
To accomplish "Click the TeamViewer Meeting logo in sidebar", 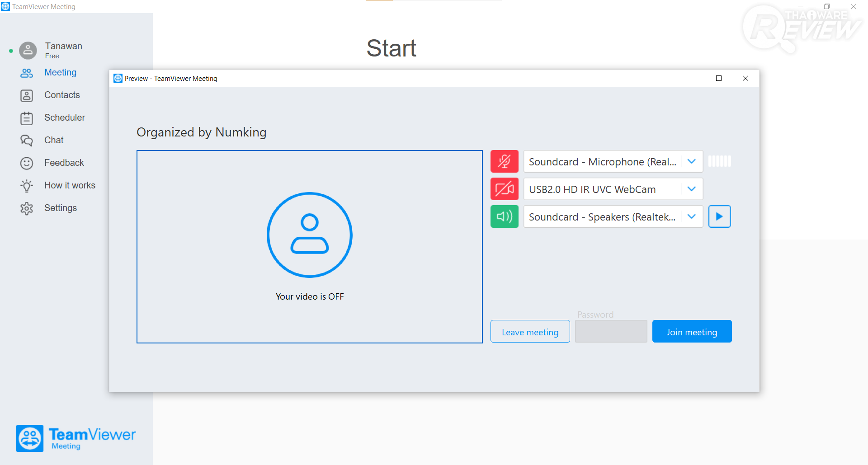I will (x=76, y=438).
